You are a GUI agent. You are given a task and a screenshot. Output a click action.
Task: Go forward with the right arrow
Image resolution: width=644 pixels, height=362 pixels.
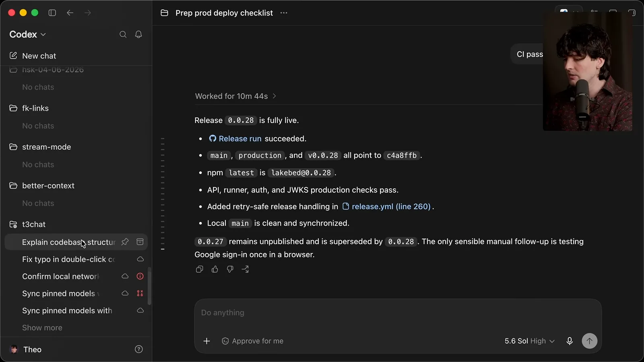[87, 13]
